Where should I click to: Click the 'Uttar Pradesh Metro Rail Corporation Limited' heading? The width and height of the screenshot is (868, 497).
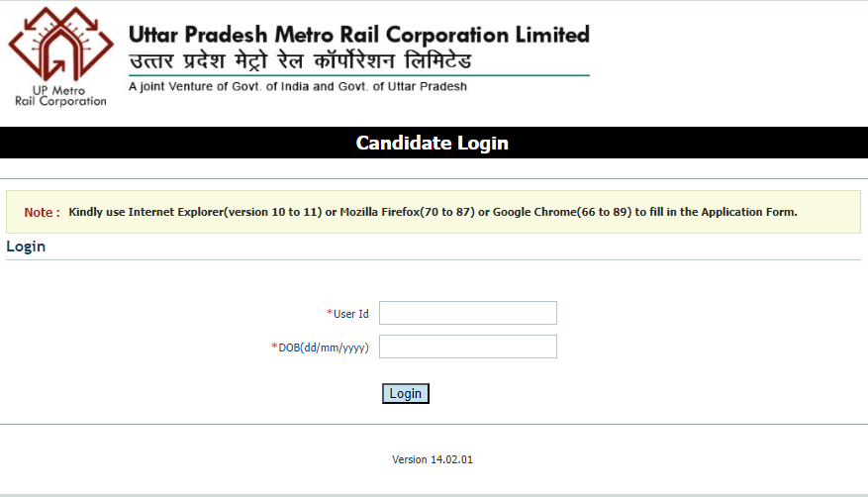point(358,35)
